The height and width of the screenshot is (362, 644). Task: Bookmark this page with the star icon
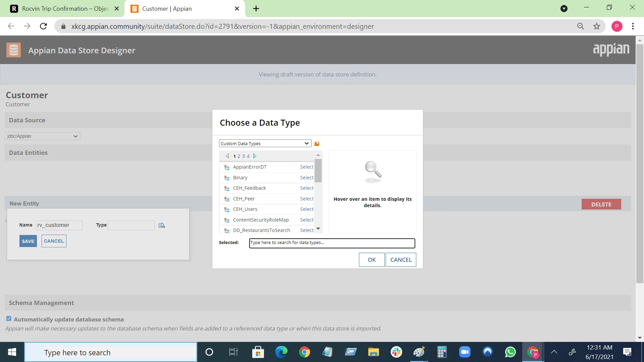(x=597, y=26)
